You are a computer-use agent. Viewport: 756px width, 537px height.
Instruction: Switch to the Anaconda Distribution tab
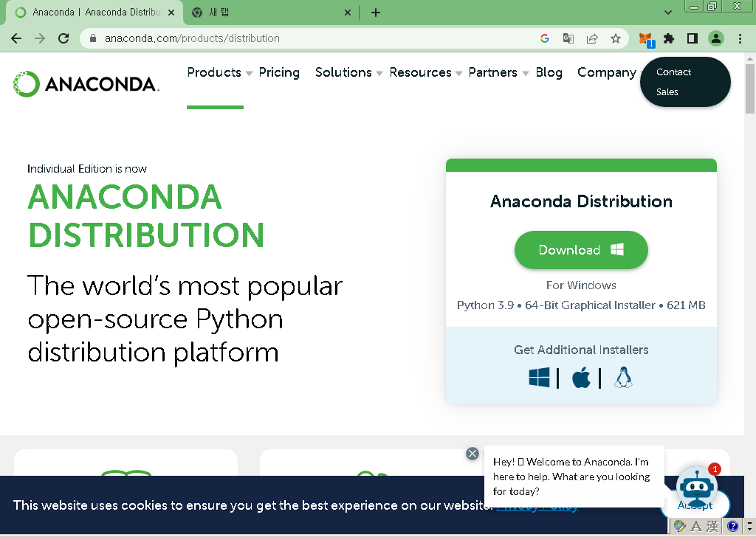94,13
